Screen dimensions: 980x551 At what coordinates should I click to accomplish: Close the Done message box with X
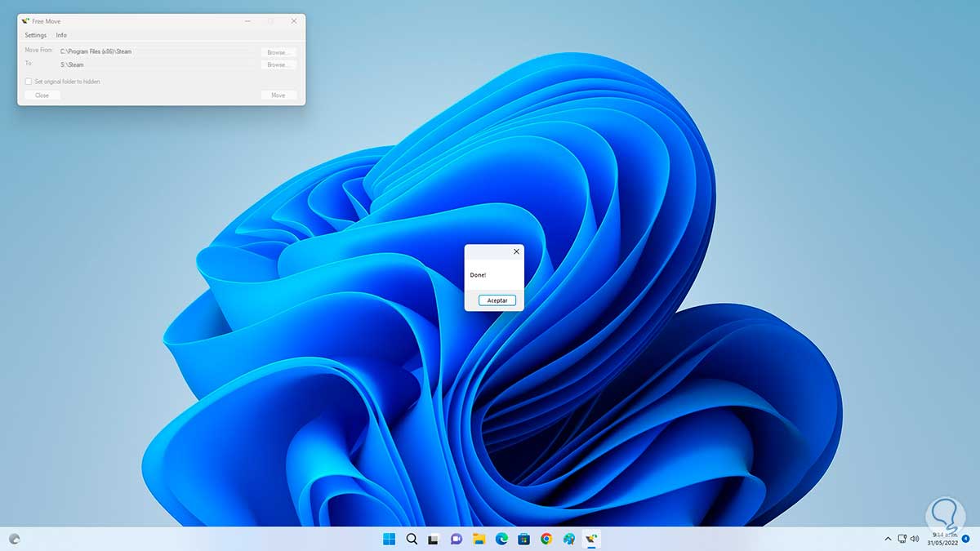(516, 251)
